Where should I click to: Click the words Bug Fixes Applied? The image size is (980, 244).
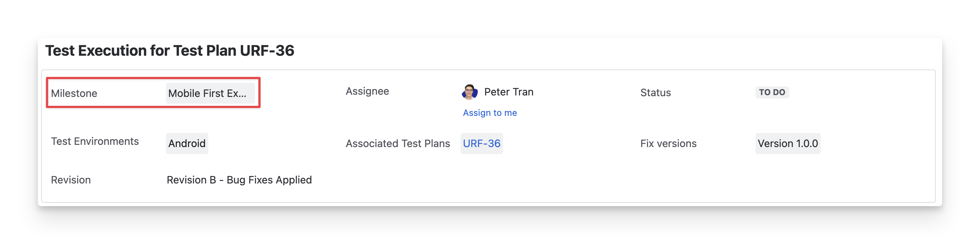[x=269, y=180]
